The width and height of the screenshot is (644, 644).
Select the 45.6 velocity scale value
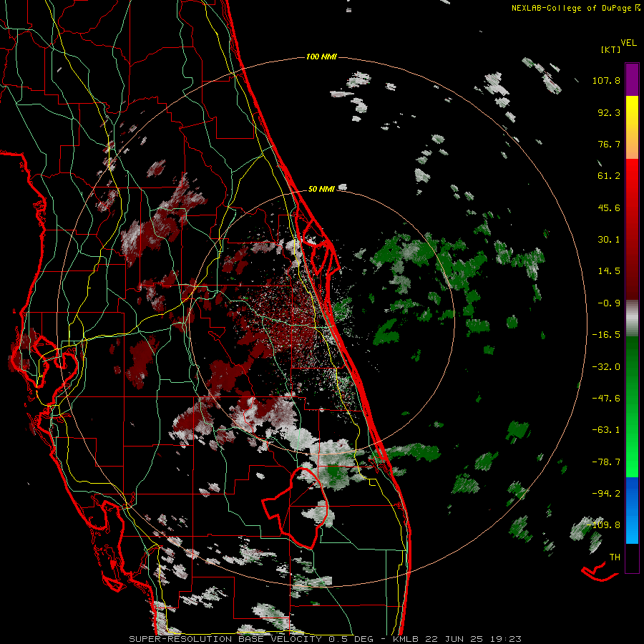(x=609, y=208)
